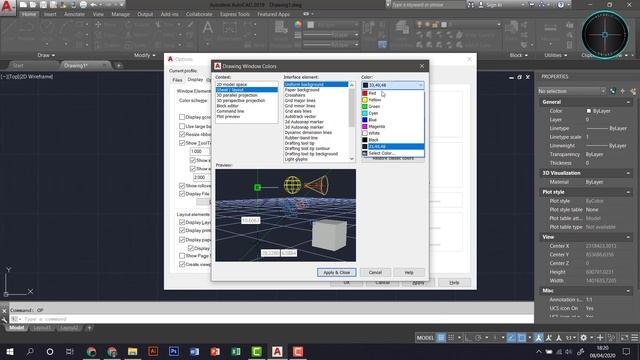640x360 pixels.
Task: Open Excel from the Windows taskbar
Action: (x=236, y=351)
